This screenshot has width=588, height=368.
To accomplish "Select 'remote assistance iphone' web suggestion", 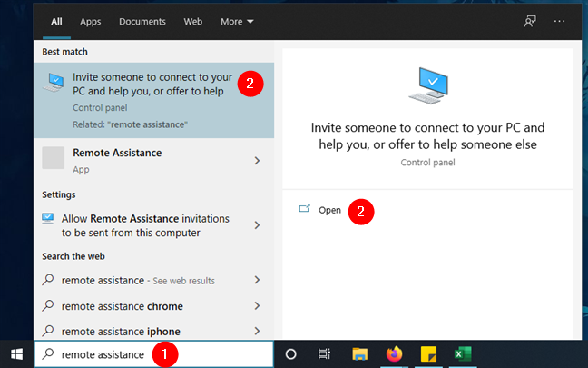I will coord(153,331).
